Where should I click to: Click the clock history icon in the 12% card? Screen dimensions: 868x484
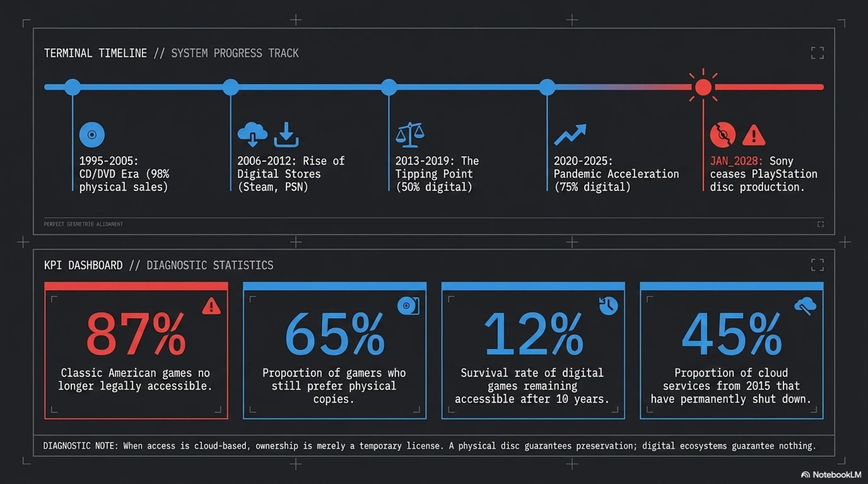point(608,306)
